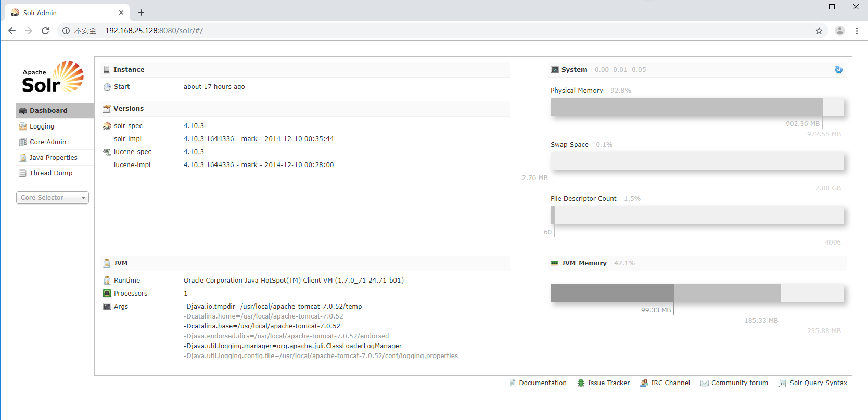This screenshot has width=868, height=420.
Task: Click the 4096 file descriptor limit label
Action: point(833,243)
